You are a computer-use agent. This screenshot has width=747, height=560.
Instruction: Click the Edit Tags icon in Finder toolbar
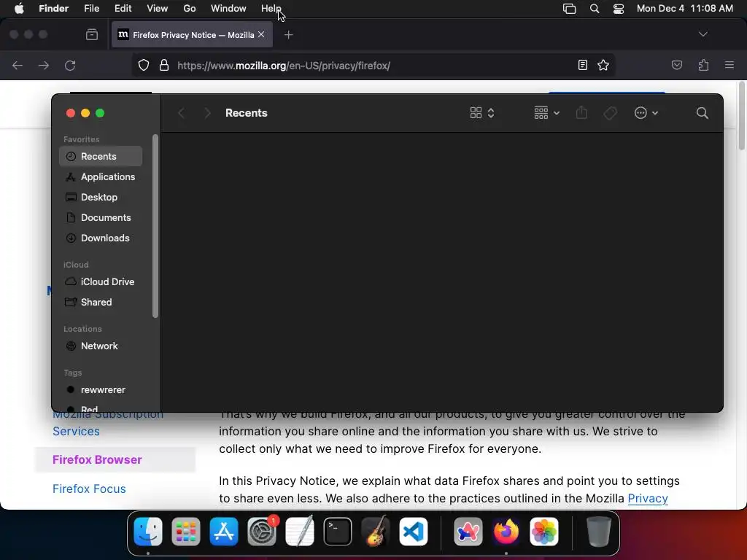tap(611, 113)
